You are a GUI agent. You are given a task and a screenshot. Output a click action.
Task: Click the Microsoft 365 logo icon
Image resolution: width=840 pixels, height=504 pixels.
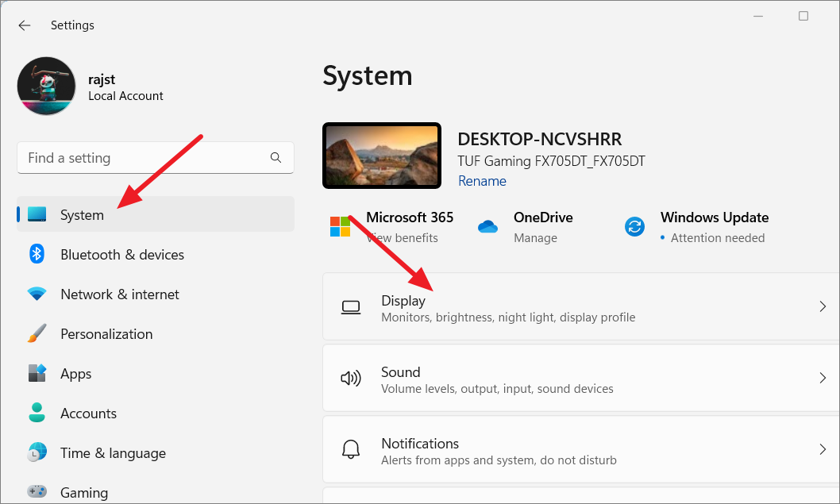(340, 226)
